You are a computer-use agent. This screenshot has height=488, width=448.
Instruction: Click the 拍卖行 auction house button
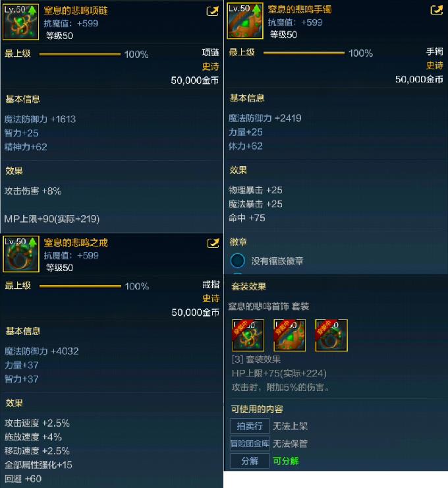click(250, 426)
